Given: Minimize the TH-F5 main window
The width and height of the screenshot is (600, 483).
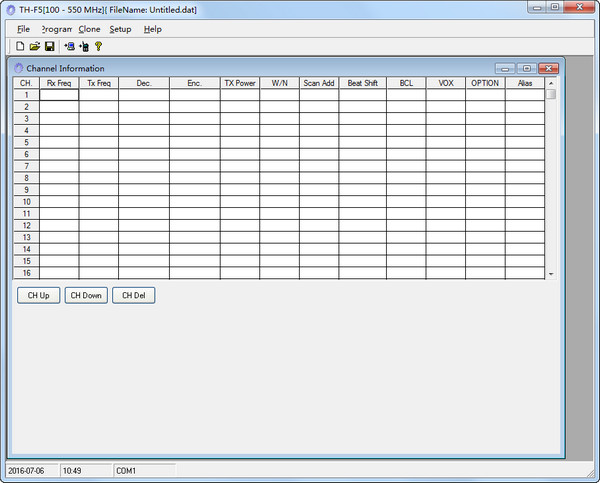Looking at the screenshot, I should tap(537, 7).
